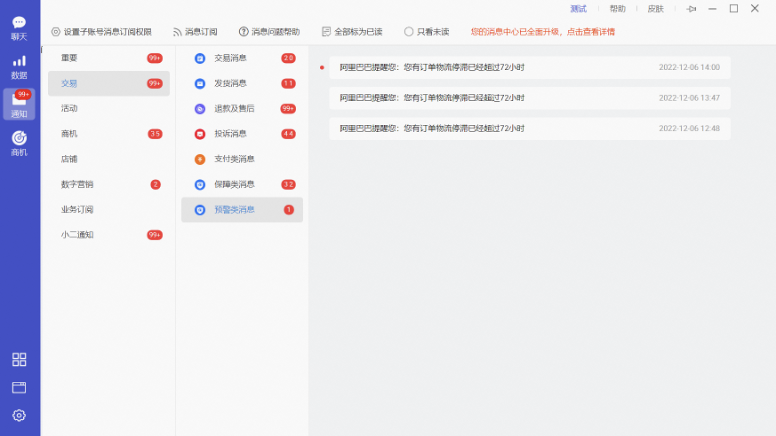
Task: Click the 35 badge on 商机 row
Action: tap(155, 134)
